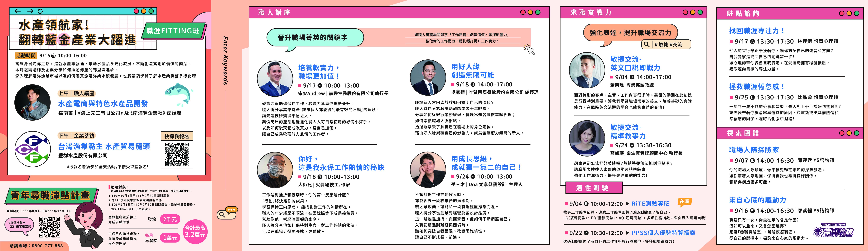Click the back arrow in faux browser bar
The width and height of the screenshot is (868, 251).
pos(18,11)
